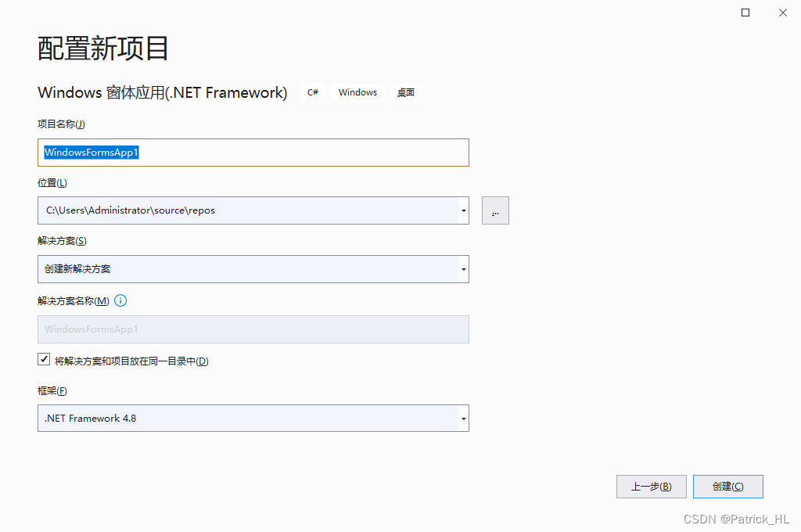
Task: Uncheck 将解决方案和项目放在同一目录中 checkbox
Action: coord(44,360)
